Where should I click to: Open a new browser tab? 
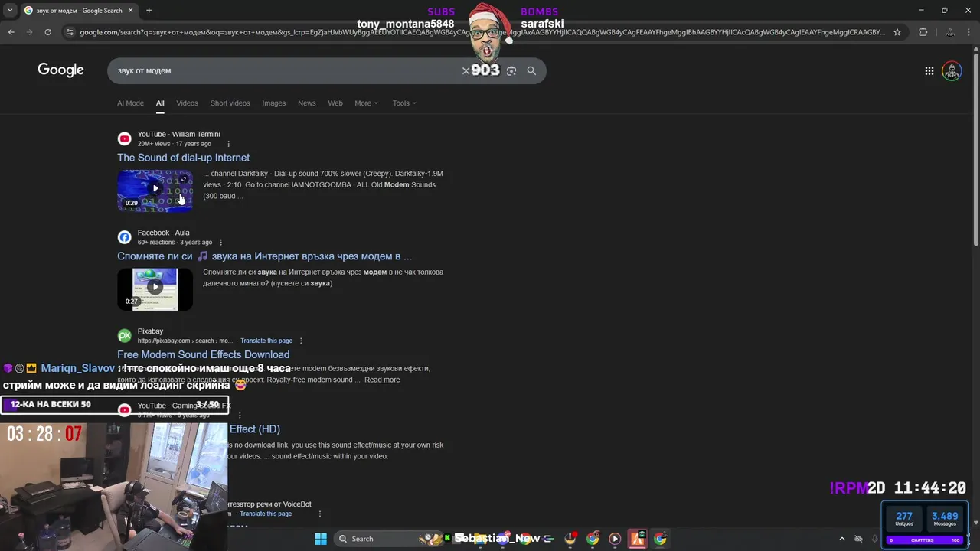[149, 11]
